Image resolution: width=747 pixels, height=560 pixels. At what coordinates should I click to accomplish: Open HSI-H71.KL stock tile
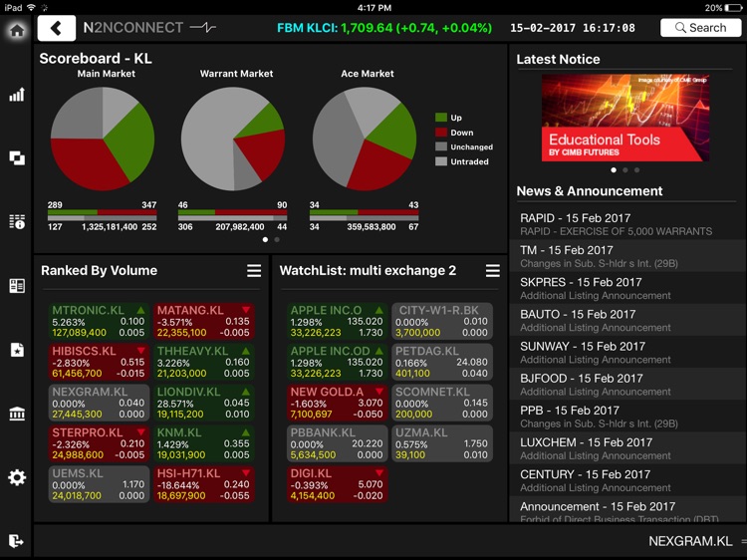point(204,484)
